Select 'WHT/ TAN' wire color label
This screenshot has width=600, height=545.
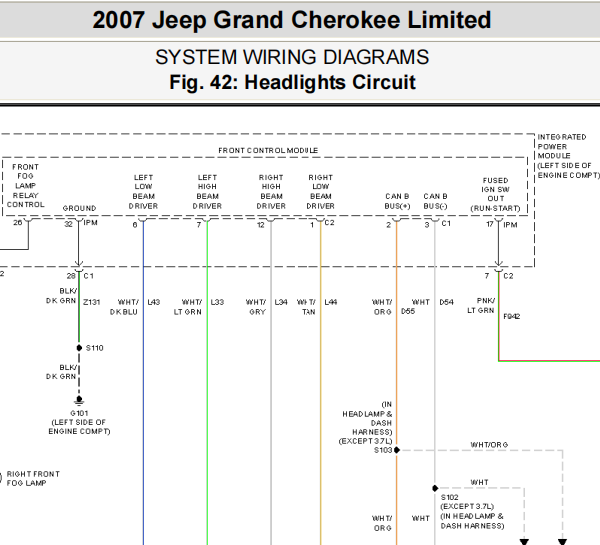(307, 307)
